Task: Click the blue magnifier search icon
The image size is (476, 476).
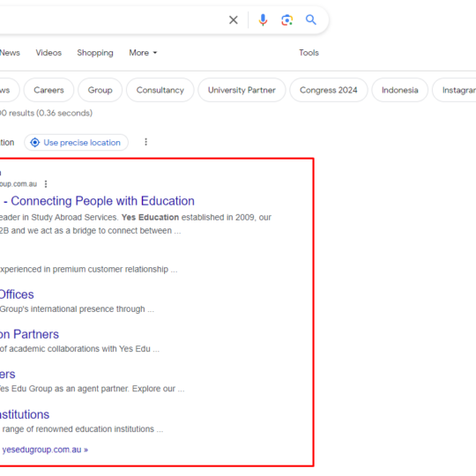Action: 311,19
